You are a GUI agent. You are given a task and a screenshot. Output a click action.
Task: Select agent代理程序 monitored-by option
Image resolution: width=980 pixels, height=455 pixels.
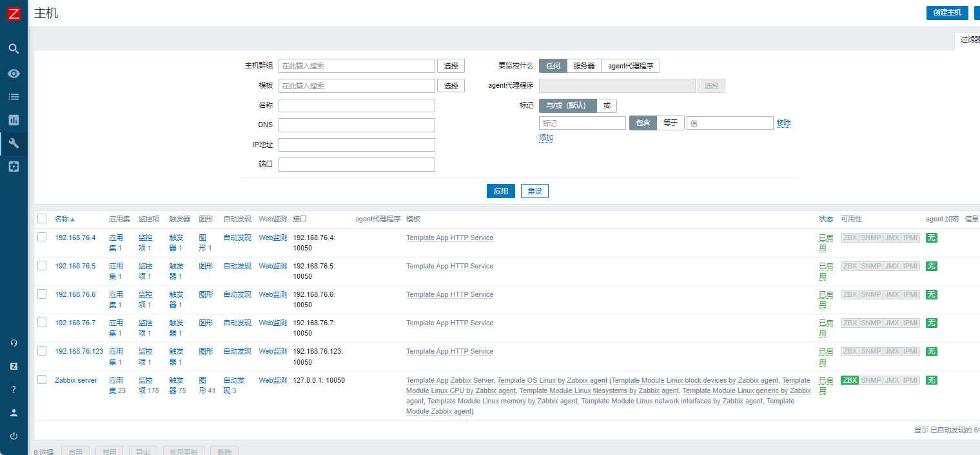click(631, 66)
